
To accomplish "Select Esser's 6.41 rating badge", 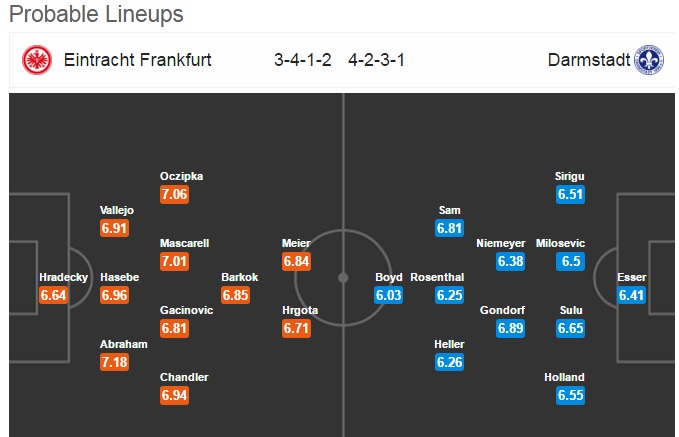I will click(x=633, y=295).
